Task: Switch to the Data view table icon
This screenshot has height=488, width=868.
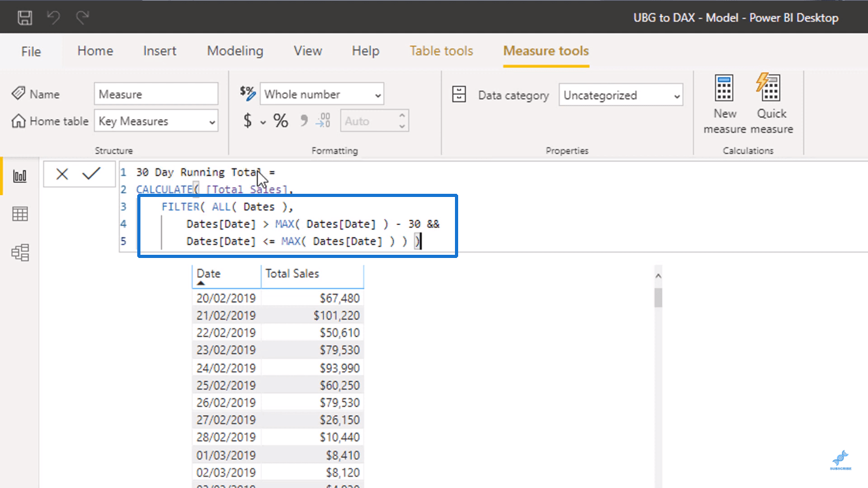Action: [x=20, y=214]
